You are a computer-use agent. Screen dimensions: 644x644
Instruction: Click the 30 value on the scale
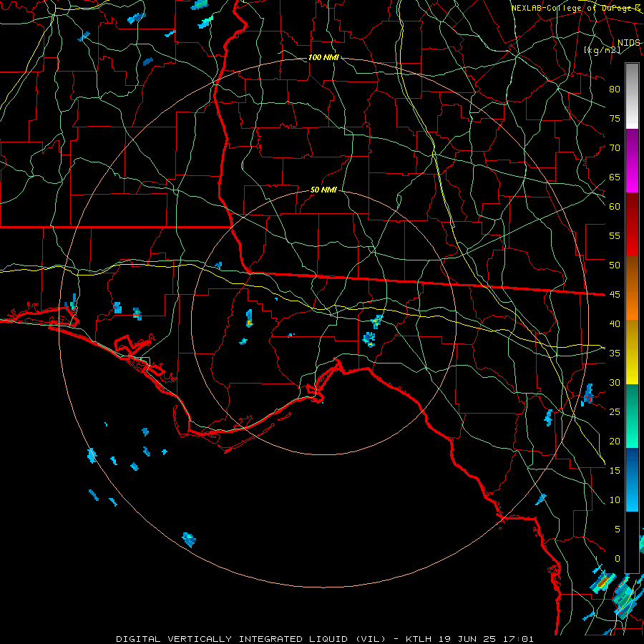[615, 382]
